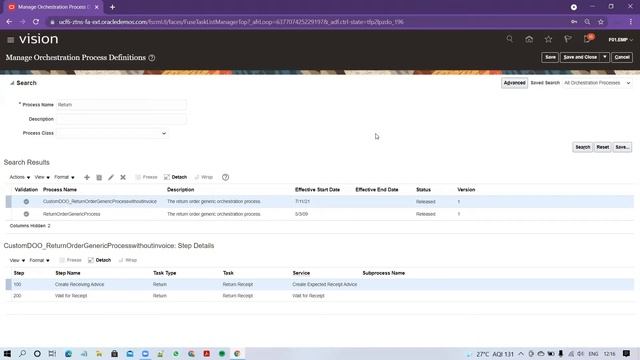The width and height of the screenshot is (640, 360).
Task: Click the Save and Close button
Action: coord(580,58)
